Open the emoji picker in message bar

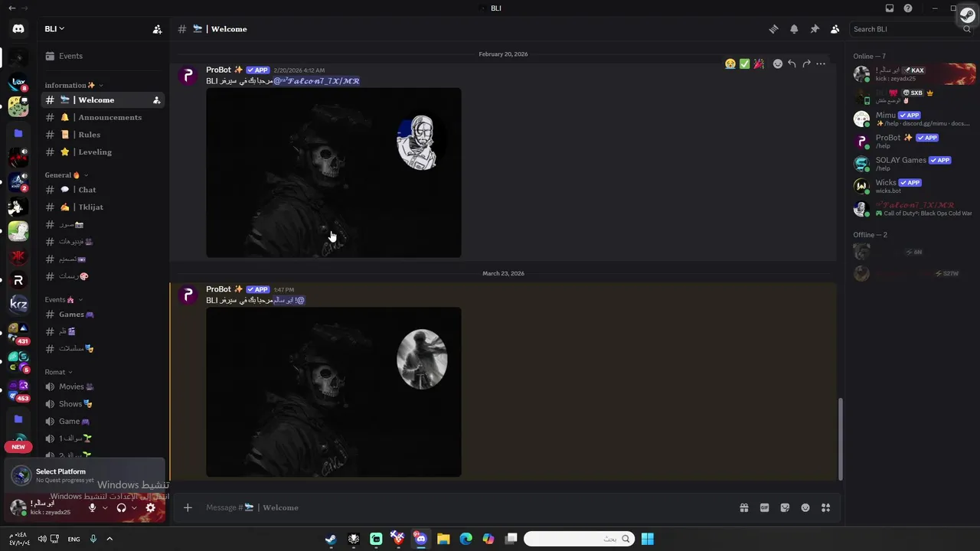(x=805, y=507)
